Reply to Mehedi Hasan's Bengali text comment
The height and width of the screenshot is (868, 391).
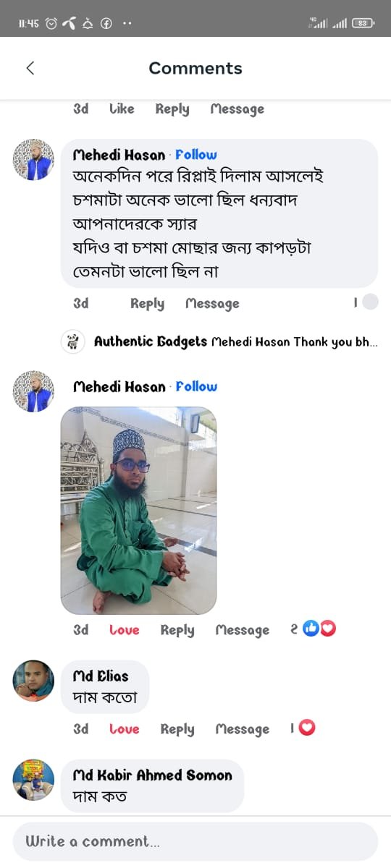147,304
